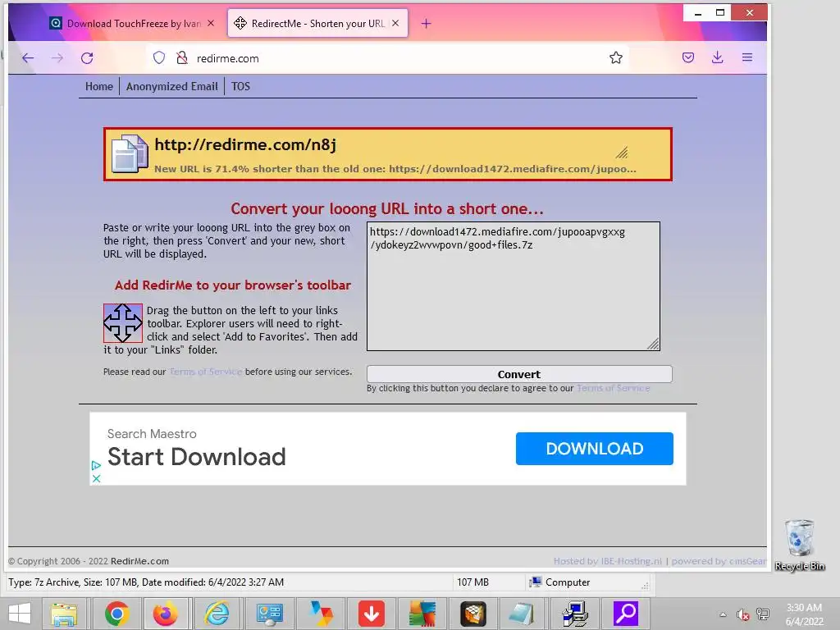840x630 pixels.
Task: Open the notepad taskbar icon
Action: point(521,614)
